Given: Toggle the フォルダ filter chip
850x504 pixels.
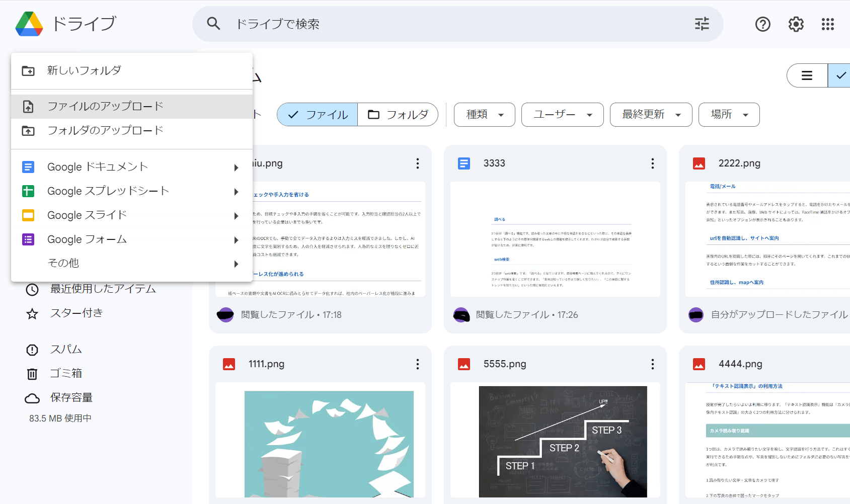Looking at the screenshot, I should 398,115.
